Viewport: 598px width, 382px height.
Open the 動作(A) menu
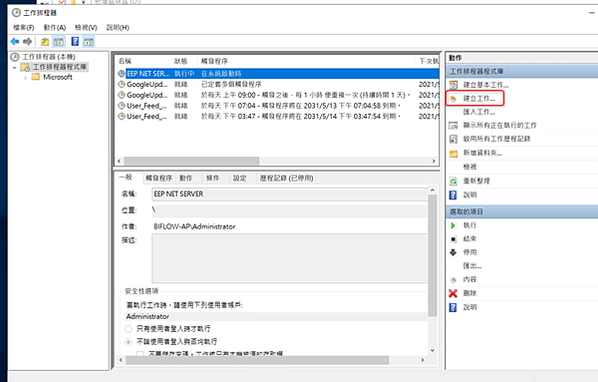point(55,27)
